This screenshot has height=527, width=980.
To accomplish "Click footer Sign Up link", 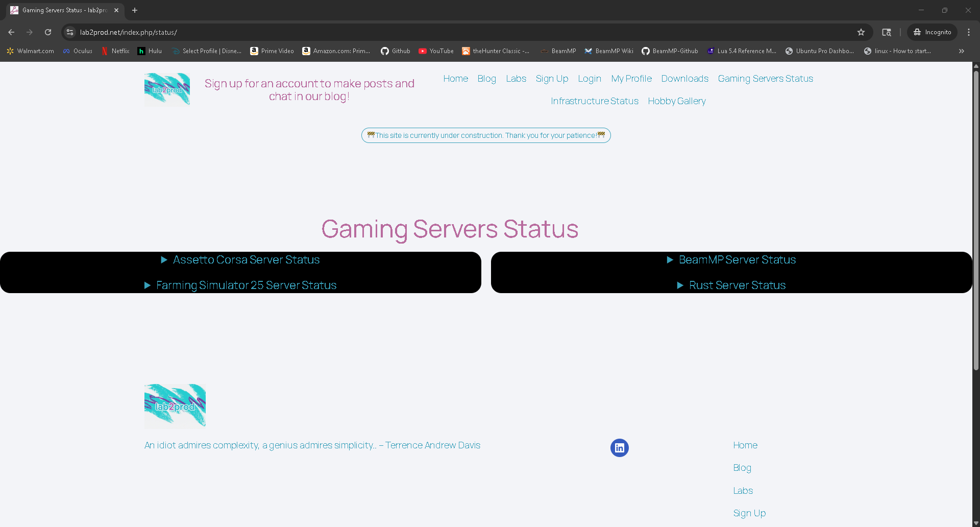I will click(x=749, y=513).
